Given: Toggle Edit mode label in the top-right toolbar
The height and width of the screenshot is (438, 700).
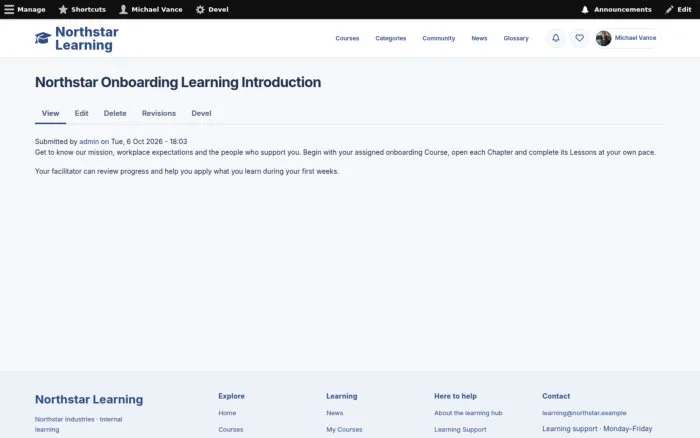Looking at the screenshot, I should [684, 9].
